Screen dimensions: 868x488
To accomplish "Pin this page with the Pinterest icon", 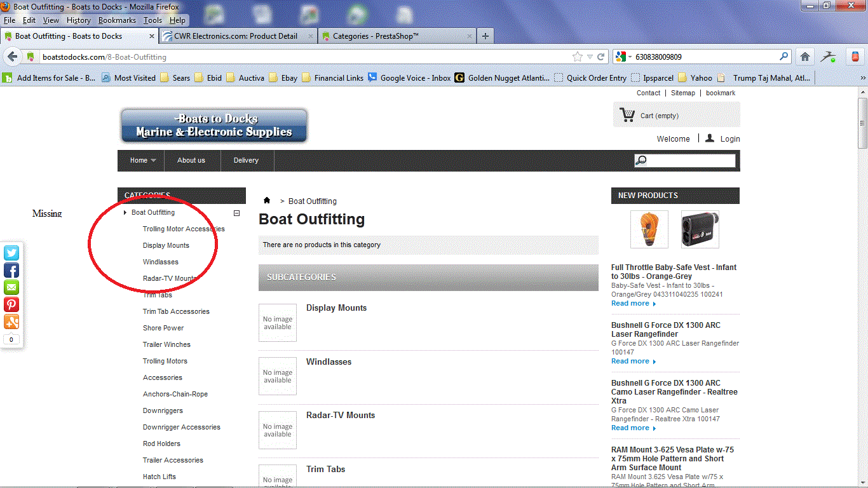I will tap(11, 304).
